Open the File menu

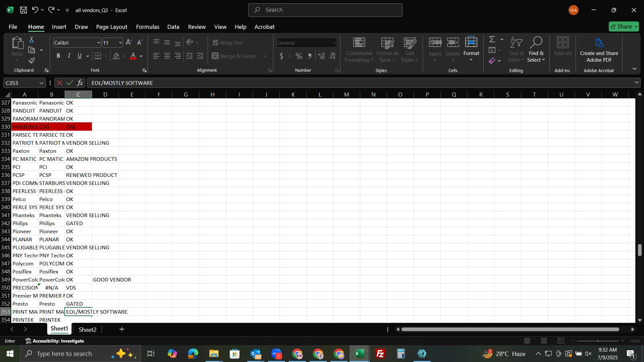tap(13, 27)
